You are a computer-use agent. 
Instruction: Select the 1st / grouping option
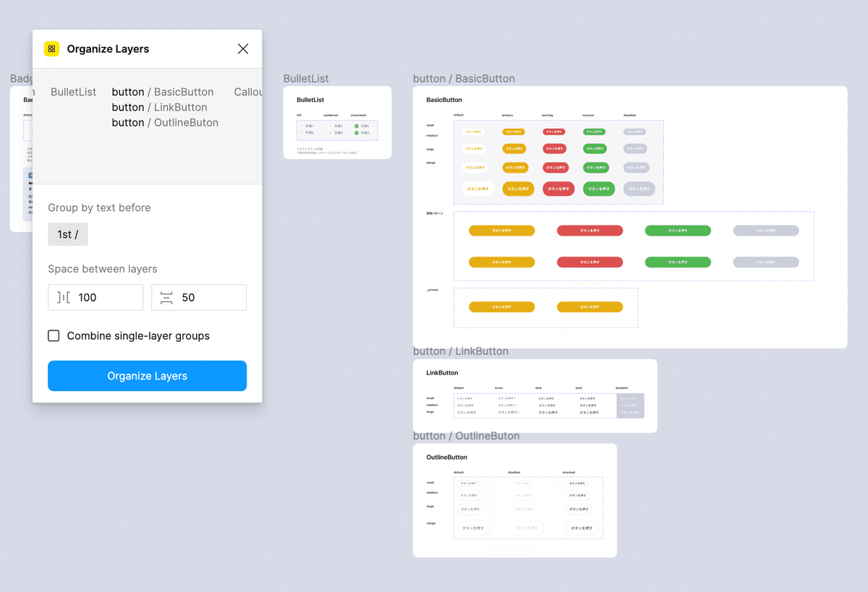coord(68,234)
